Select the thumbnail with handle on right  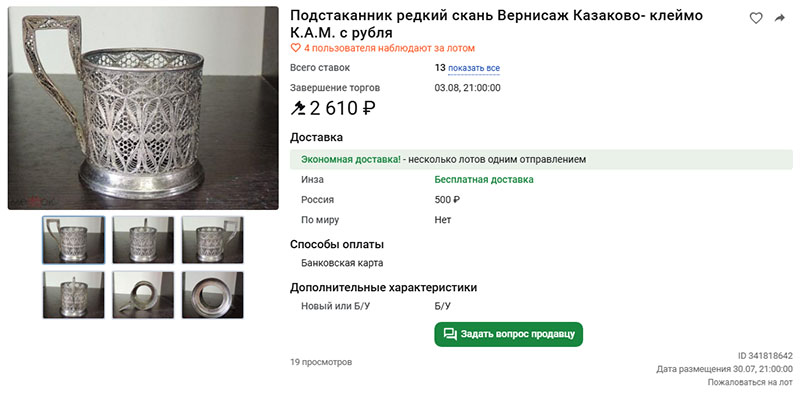coord(212,240)
